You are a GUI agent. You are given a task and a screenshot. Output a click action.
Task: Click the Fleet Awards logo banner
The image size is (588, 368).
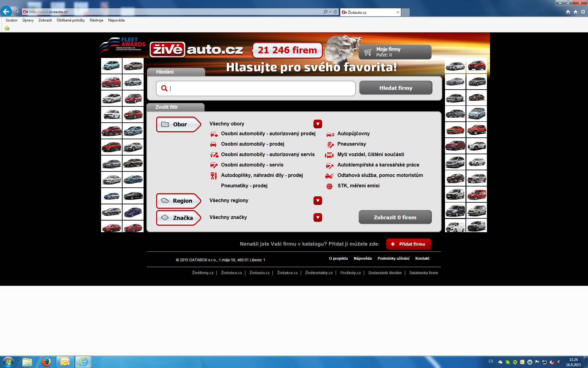tap(123, 45)
